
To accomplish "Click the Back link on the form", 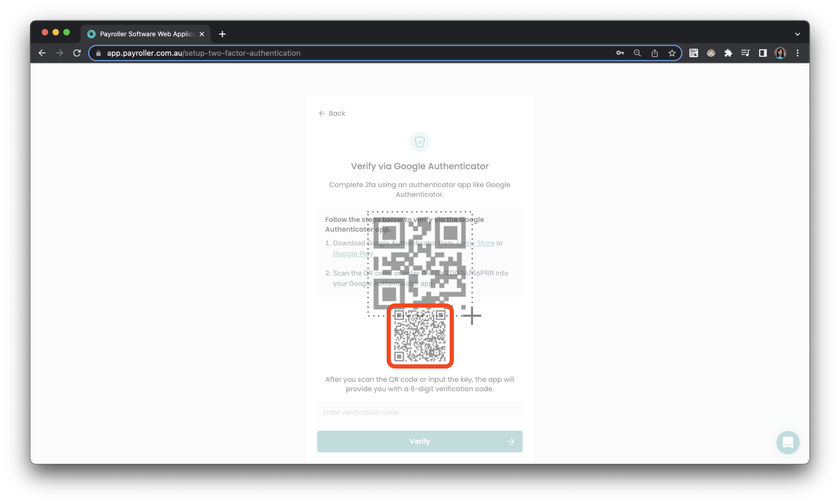I will 332,113.
